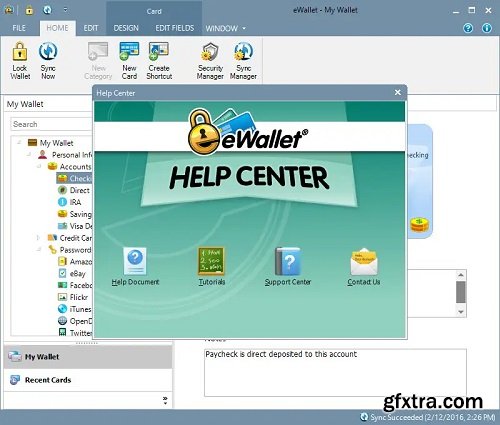Click the eWallet app icon in title bar
The height and width of the screenshot is (425, 500).
point(9,10)
